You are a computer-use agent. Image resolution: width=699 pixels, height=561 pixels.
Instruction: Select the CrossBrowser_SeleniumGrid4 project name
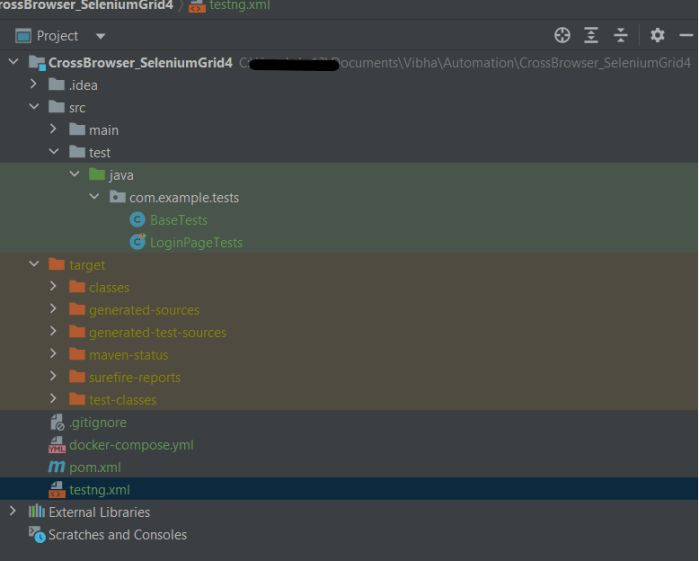click(x=140, y=63)
